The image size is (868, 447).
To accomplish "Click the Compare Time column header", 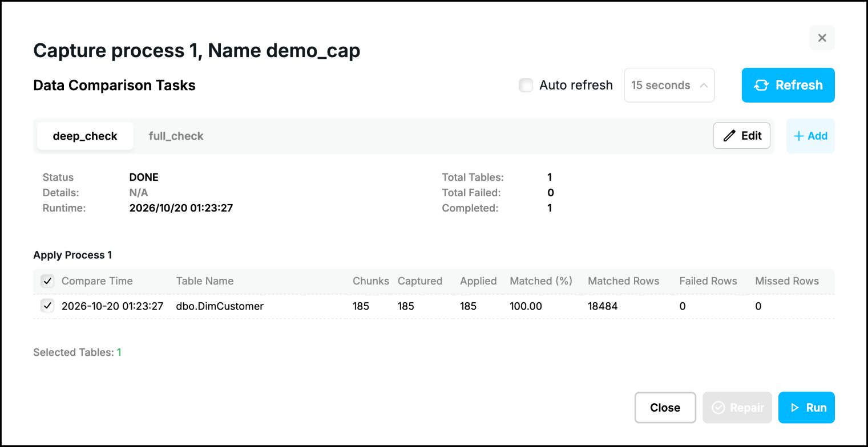I will (97, 281).
